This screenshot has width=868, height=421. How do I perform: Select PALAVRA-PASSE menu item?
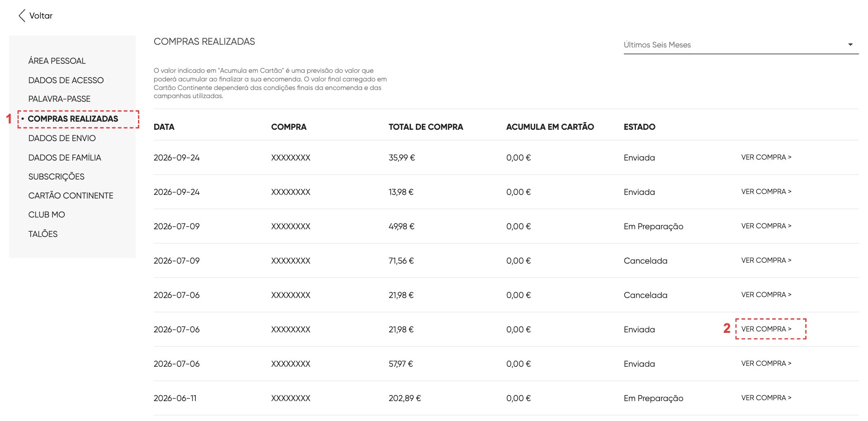pyautogui.click(x=59, y=99)
